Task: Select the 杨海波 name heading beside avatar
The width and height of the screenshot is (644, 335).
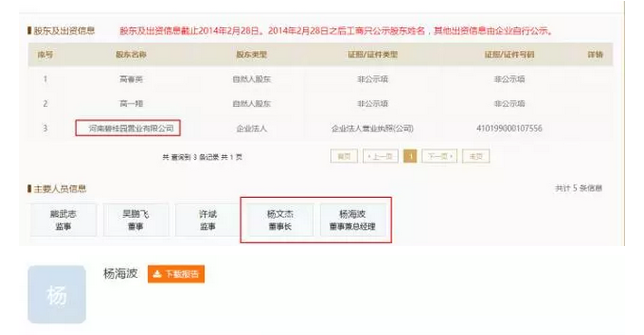Action: coord(121,273)
